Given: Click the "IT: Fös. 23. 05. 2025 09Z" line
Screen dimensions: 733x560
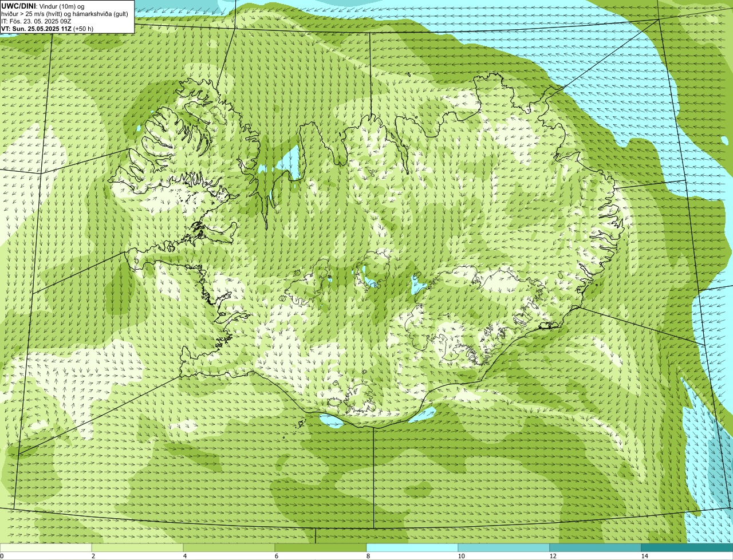Looking at the screenshot, I should click(36, 21).
